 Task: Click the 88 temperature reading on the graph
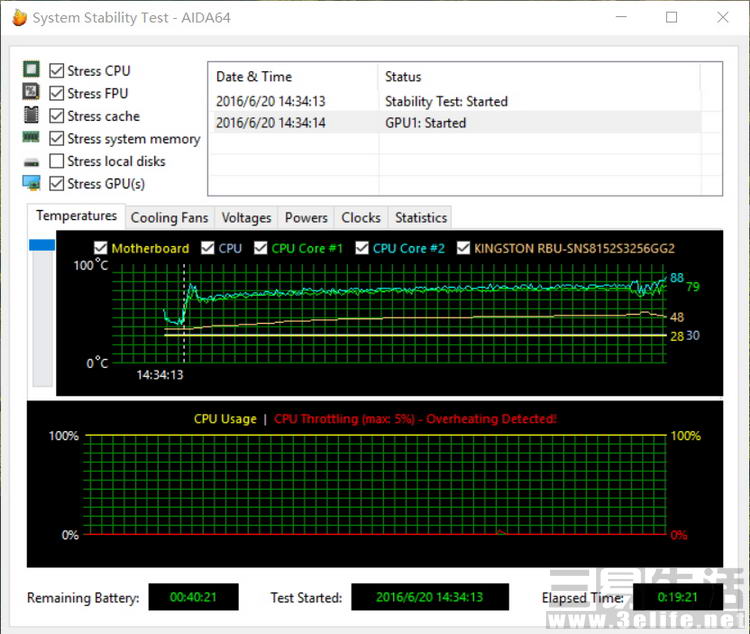[677, 278]
